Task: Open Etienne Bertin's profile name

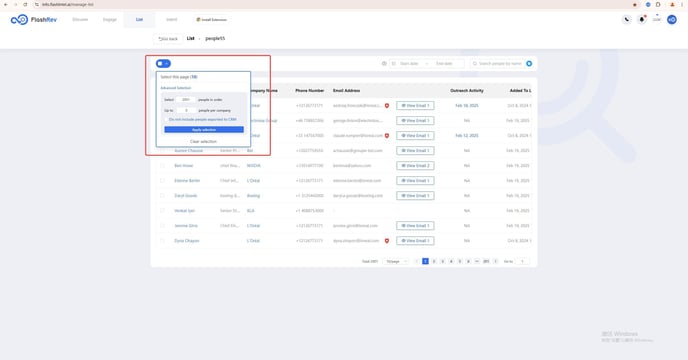Action: point(187,180)
